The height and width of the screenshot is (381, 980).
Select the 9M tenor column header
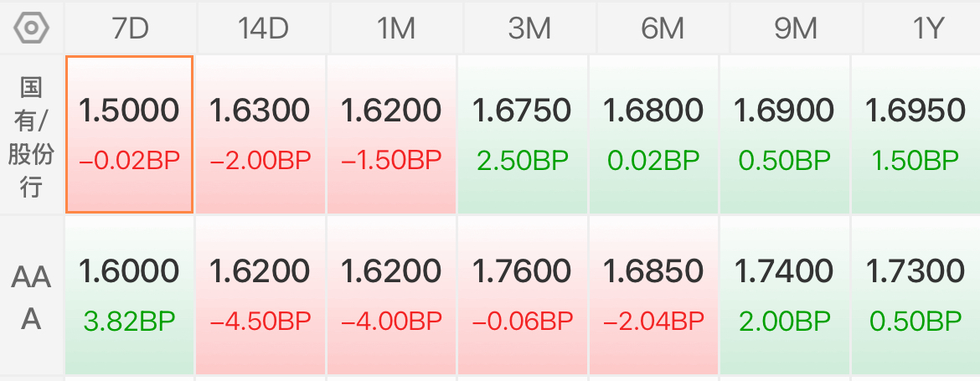coord(796,28)
